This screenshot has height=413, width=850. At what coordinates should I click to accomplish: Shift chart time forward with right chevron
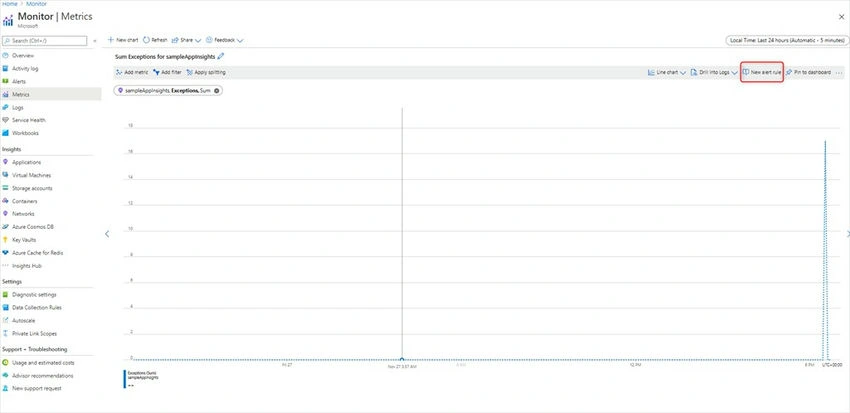point(848,234)
